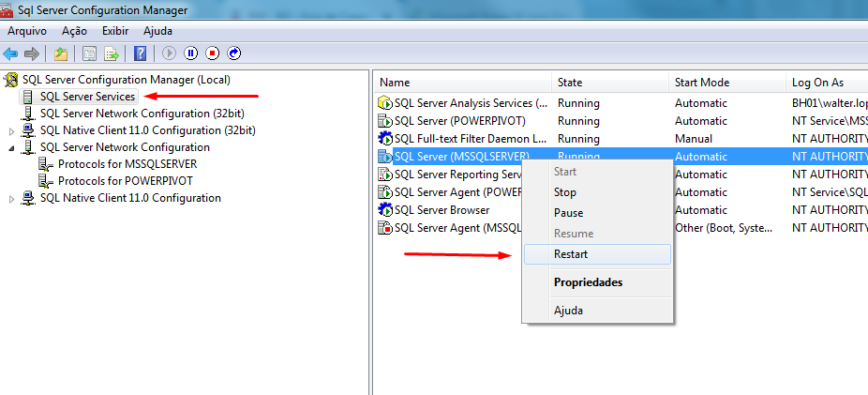This screenshot has width=868, height=395.
Task: Click the Show/Hide console tree icon
Action: [x=89, y=53]
